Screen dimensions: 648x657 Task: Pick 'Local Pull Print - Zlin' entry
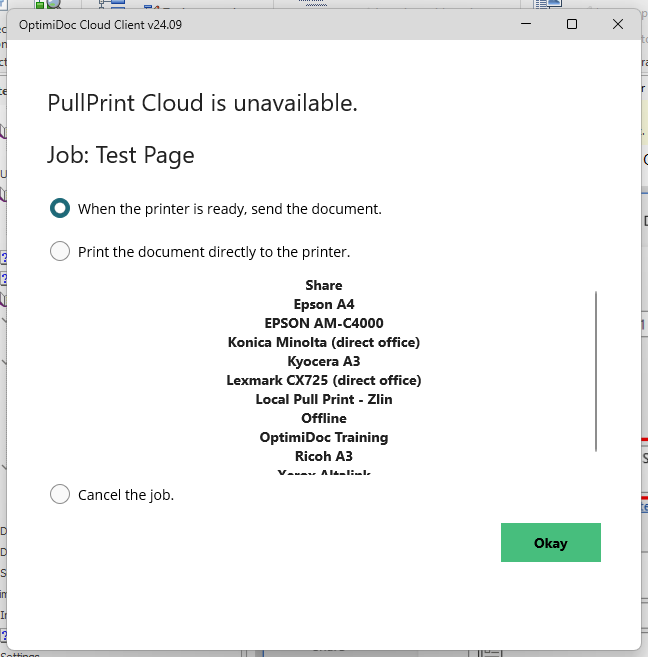pos(324,399)
